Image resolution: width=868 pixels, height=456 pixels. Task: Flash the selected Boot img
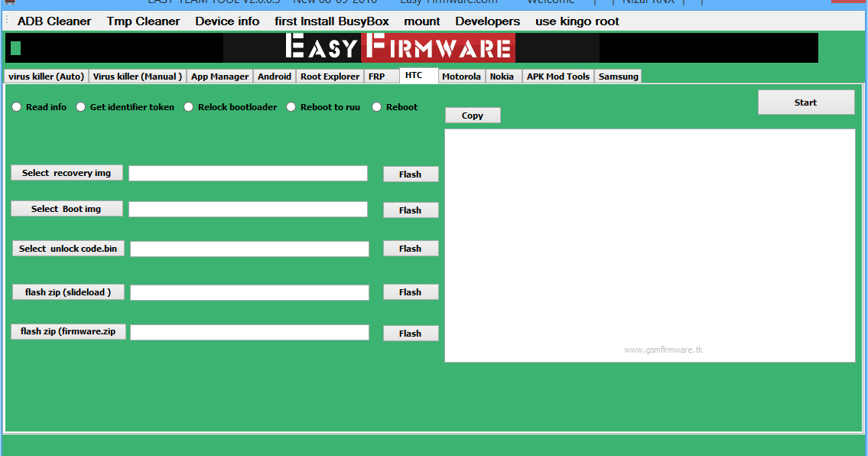(411, 210)
